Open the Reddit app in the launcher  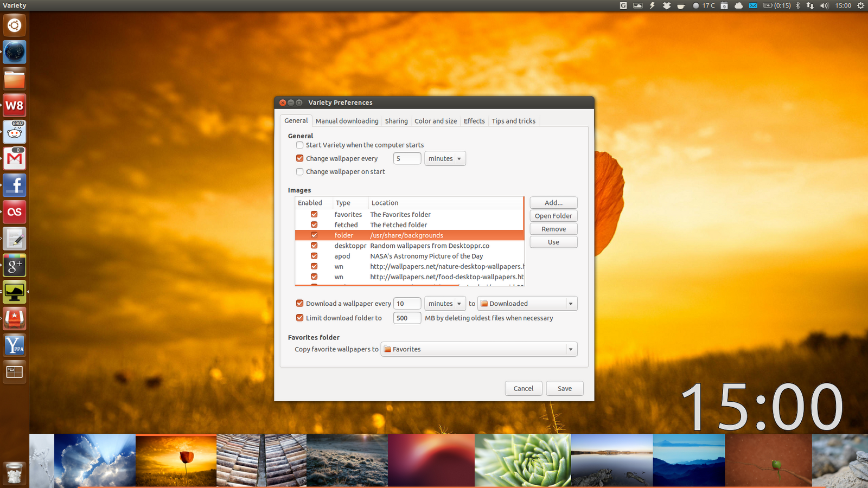click(x=14, y=132)
